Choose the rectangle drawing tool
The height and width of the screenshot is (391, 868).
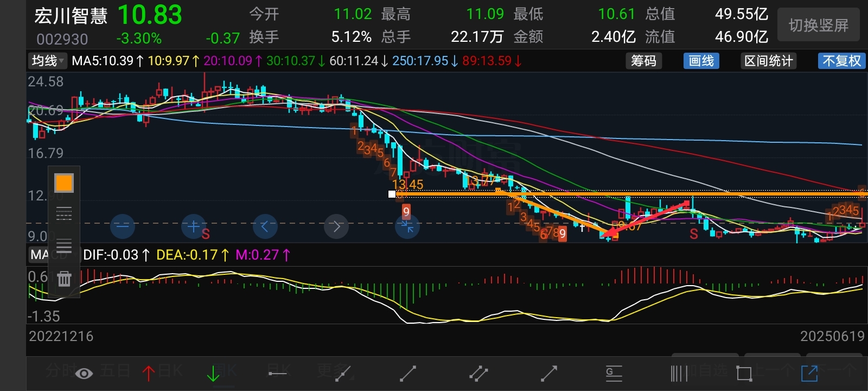coord(744,374)
